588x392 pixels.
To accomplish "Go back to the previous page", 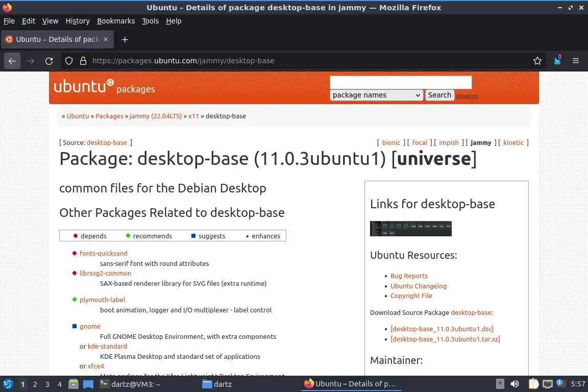I will [12, 61].
